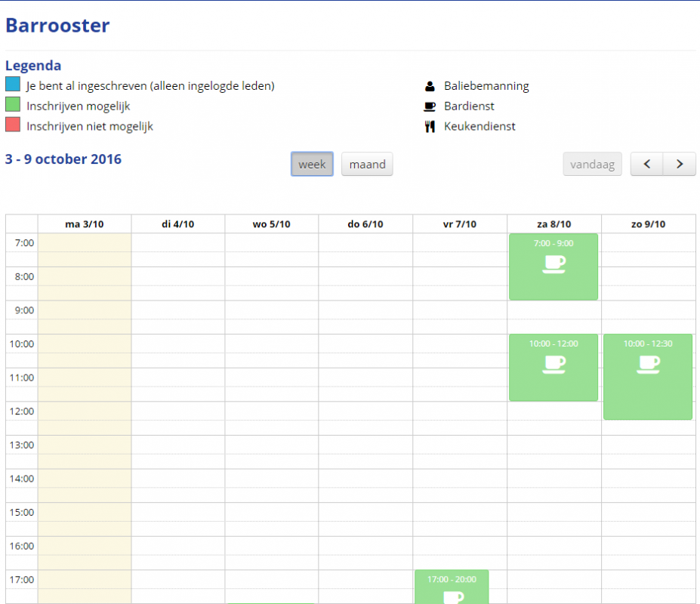The height and width of the screenshot is (604, 700).
Task: Select the 'za 8/10' column header
Action: [554, 224]
